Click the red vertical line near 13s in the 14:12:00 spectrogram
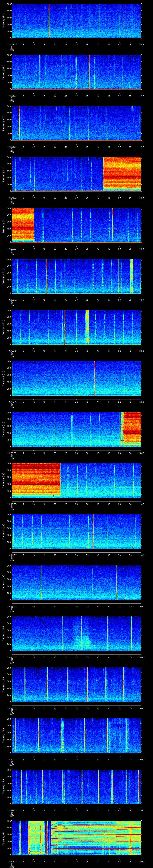 click(x=41, y=582)
